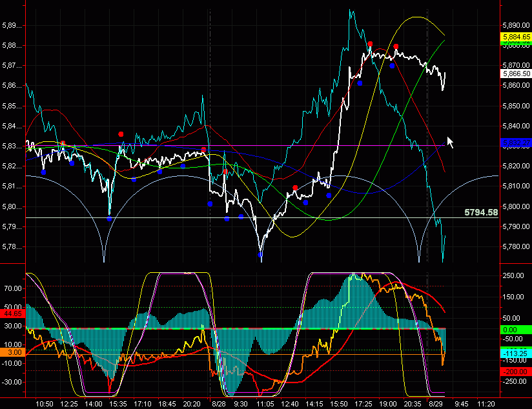Click the orange 3.00 indicator tag
The height and width of the screenshot is (409, 532).
(x=12, y=352)
